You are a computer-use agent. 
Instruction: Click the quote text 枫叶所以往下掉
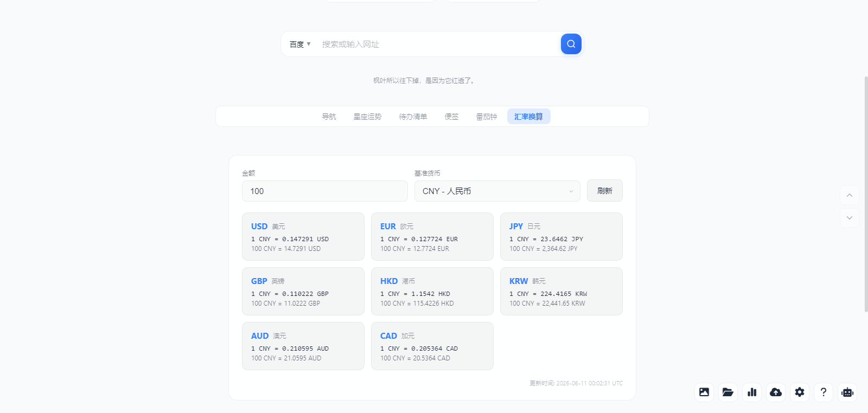tap(424, 81)
